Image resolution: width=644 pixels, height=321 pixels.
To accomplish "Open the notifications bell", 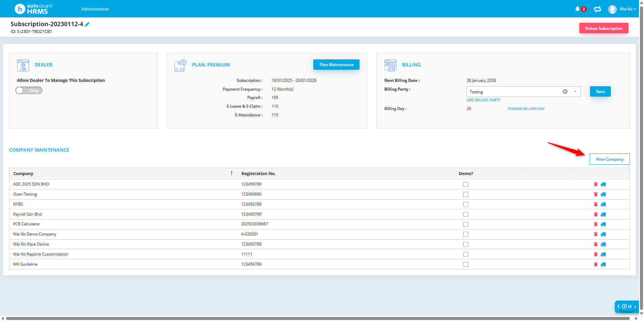I will [577, 9].
